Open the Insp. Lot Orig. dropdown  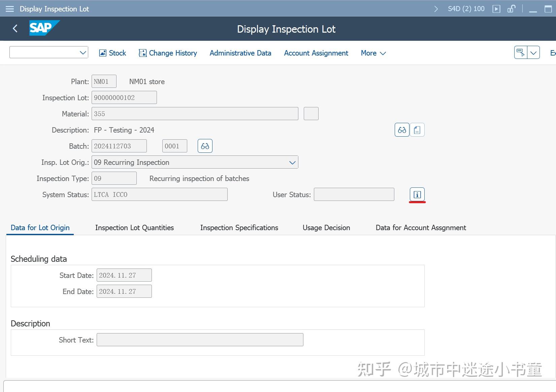click(292, 162)
